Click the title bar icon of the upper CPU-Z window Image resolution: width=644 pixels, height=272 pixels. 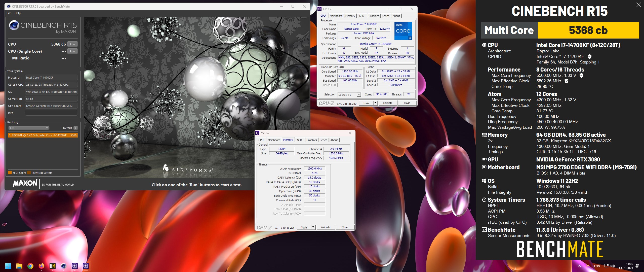pos(320,9)
